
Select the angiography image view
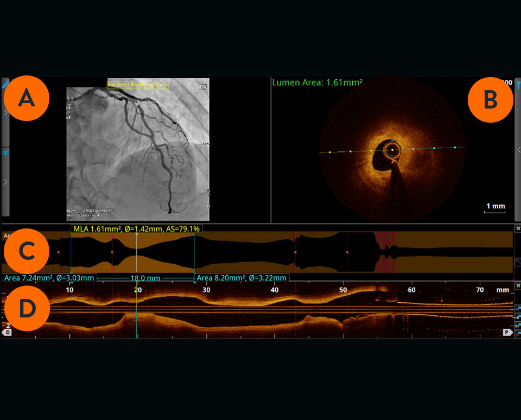coord(137,150)
